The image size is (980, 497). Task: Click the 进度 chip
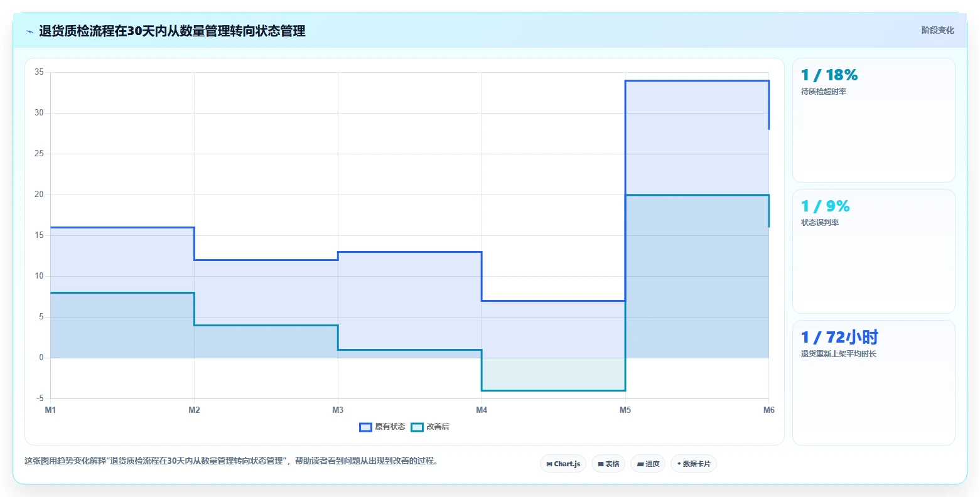tap(648, 464)
